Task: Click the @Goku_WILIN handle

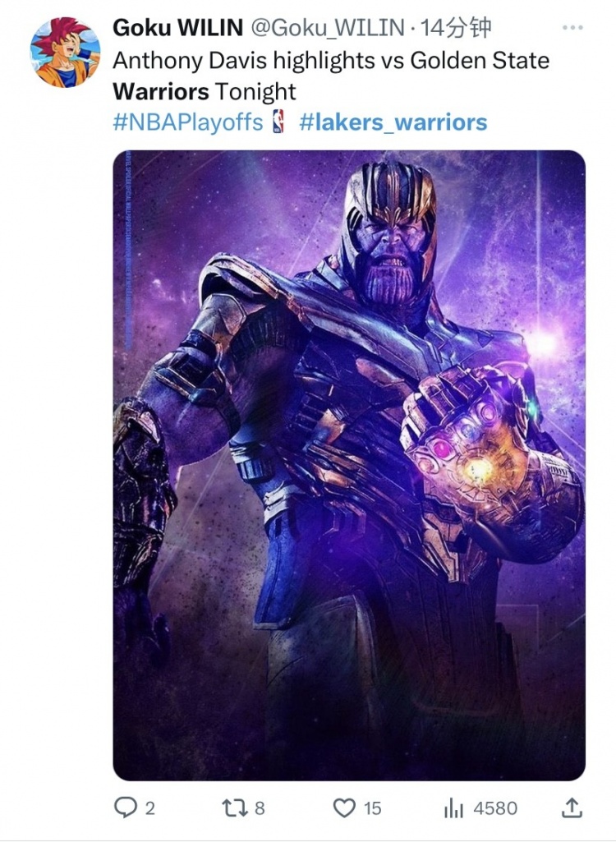Action: pyautogui.click(x=326, y=28)
